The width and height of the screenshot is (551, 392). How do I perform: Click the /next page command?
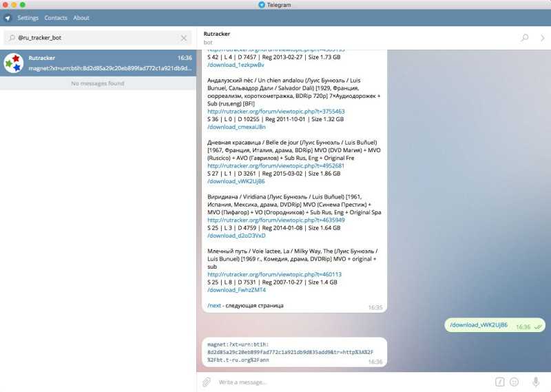point(214,305)
